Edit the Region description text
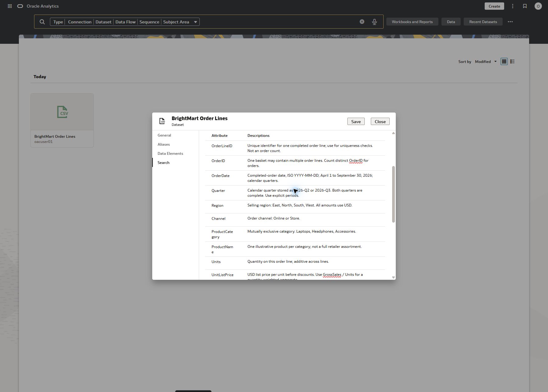The width and height of the screenshot is (548, 392). 300,205
